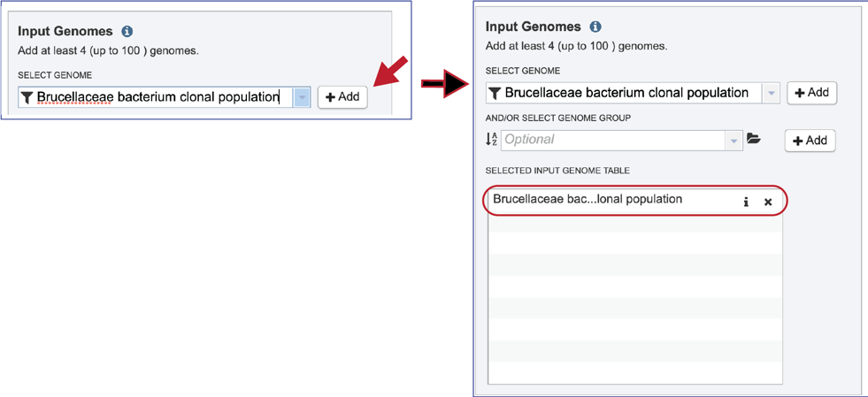The image size is (868, 397).
Task: Click Add next to genome group field
Action: [810, 141]
